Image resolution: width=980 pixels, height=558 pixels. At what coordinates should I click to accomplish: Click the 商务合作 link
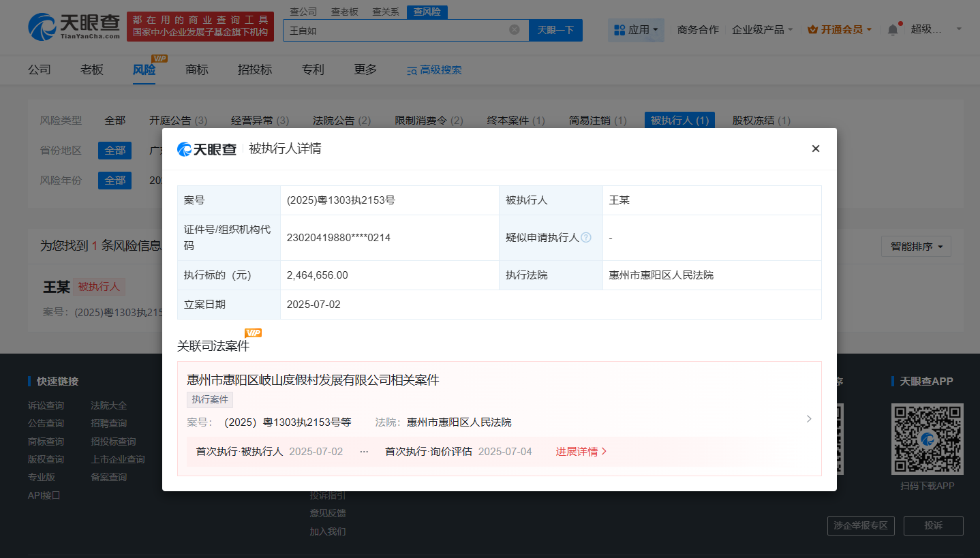(x=698, y=30)
